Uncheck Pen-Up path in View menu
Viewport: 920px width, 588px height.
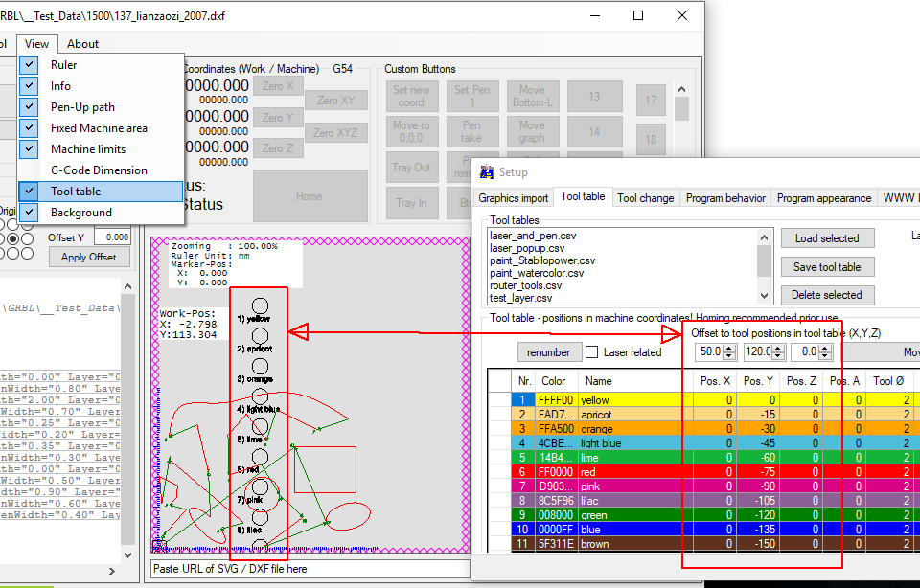82,107
